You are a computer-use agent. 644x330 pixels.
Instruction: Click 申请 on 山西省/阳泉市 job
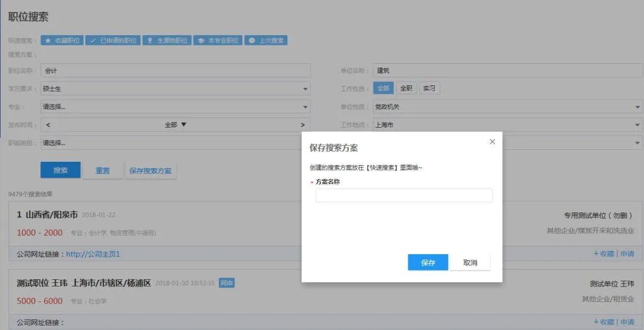(x=627, y=254)
